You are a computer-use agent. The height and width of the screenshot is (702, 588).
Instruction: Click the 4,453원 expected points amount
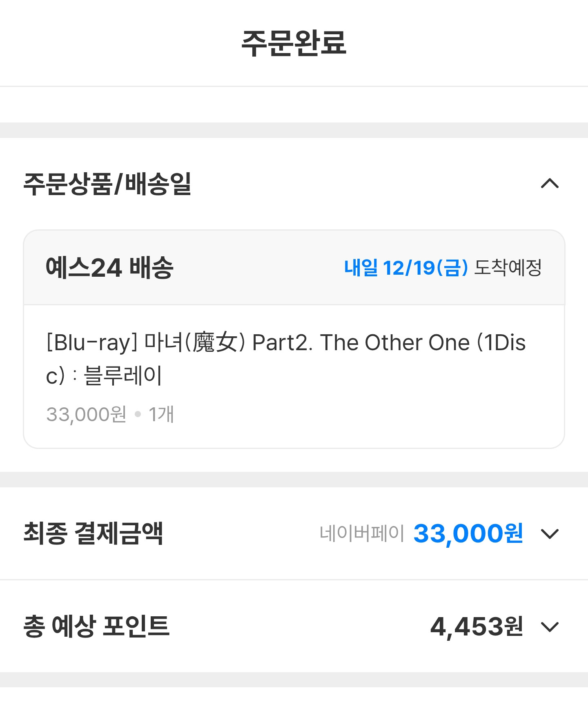pos(477,626)
